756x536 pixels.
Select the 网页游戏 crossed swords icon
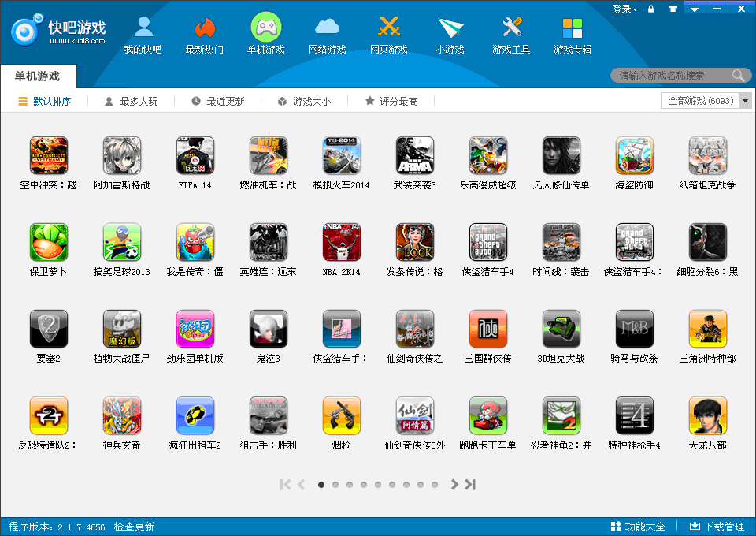388,28
